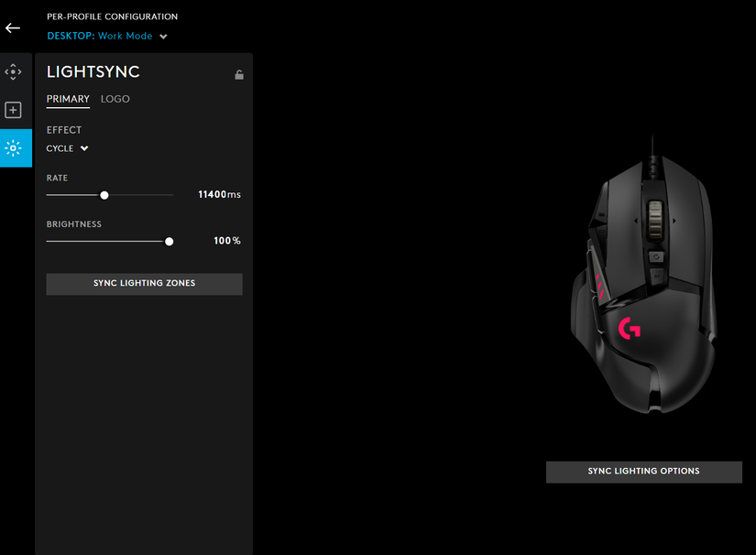756x555 pixels.
Task: Click the back arrow icon
Action: click(12, 27)
